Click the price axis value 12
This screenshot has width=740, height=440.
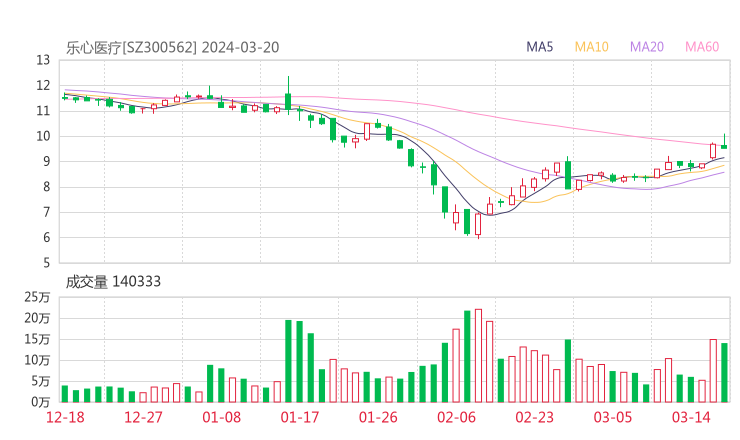(x=43, y=86)
